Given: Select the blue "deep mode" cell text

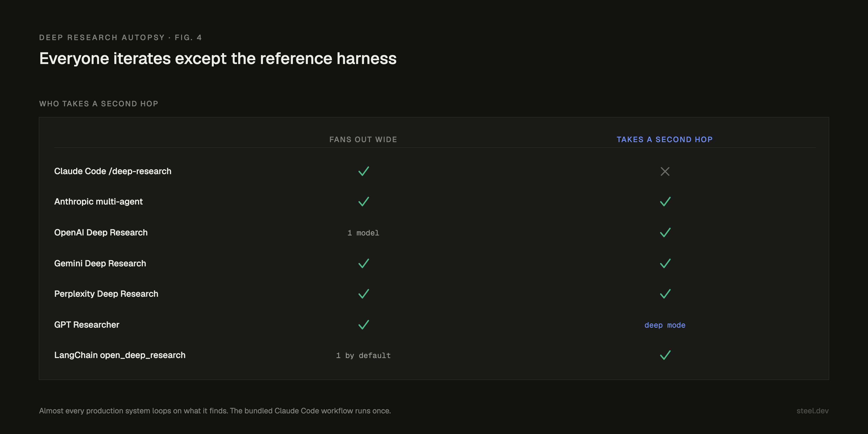Looking at the screenshot, I should 665,325.
